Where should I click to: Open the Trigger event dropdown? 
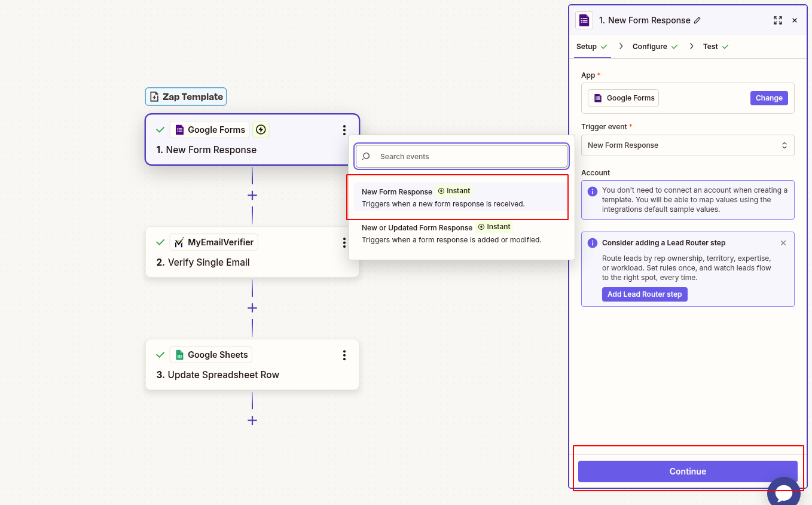687,145
